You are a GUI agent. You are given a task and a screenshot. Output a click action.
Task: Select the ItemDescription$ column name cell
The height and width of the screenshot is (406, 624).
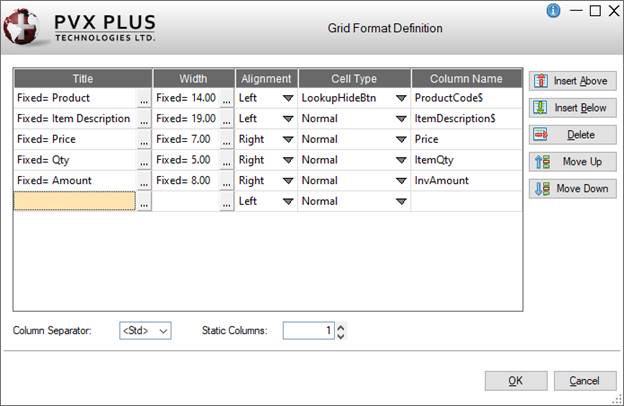click(465, 119)
